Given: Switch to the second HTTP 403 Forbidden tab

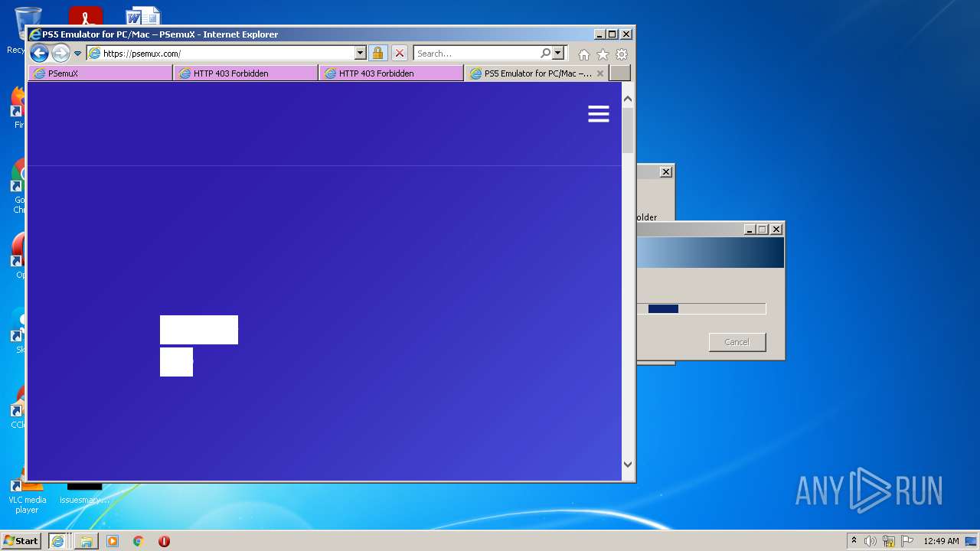Looking at the screenshot, I should 391,73.
